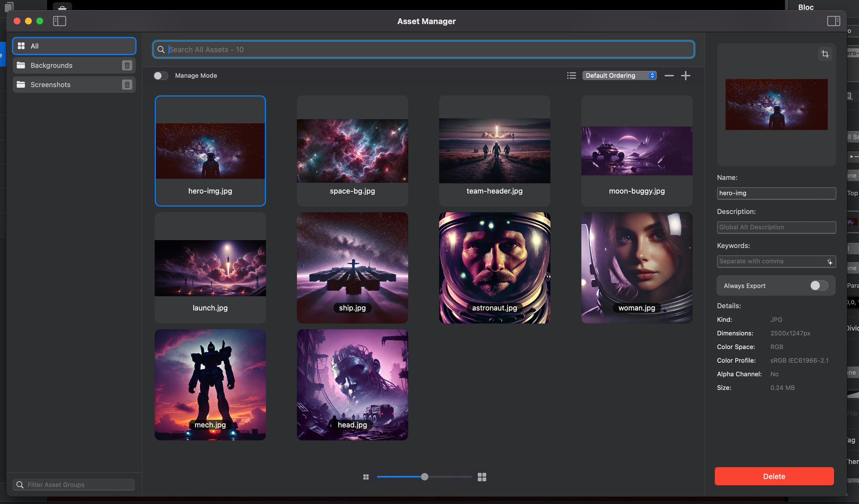
Task: Toggle the right inspector panel icon
Action: [x=833, y=21]
